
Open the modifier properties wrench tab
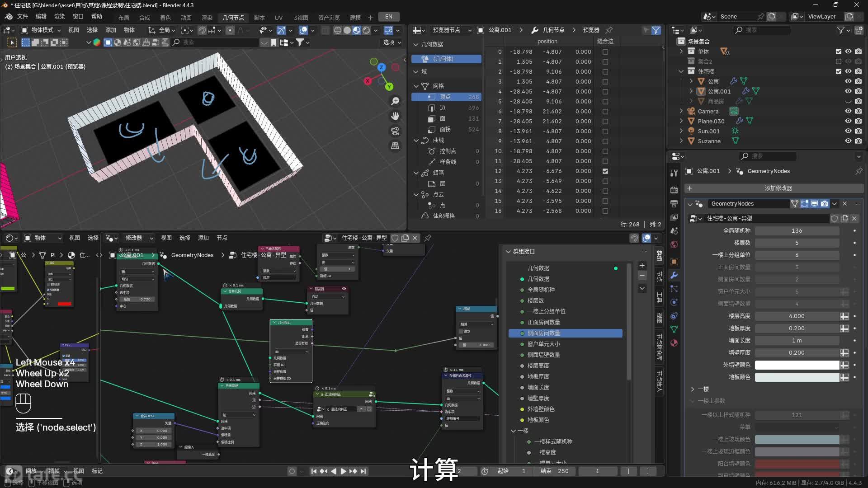(674, 275)
